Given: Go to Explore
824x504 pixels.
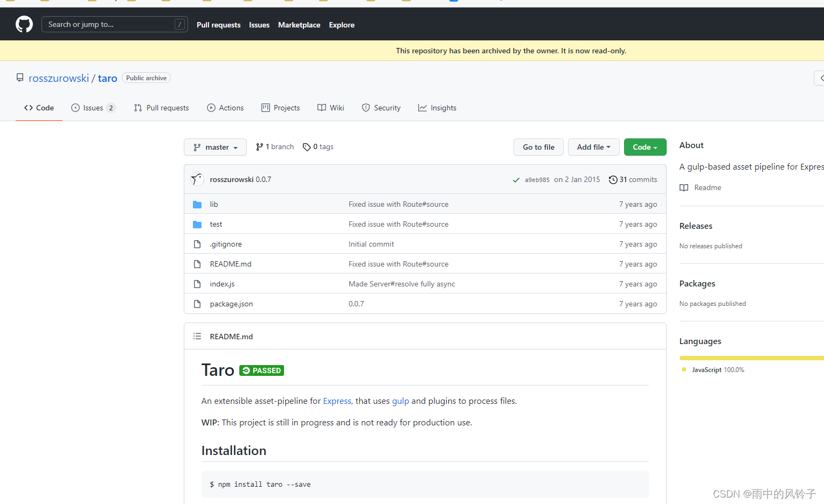Looking at the screenshot, I should coord(342,25).
